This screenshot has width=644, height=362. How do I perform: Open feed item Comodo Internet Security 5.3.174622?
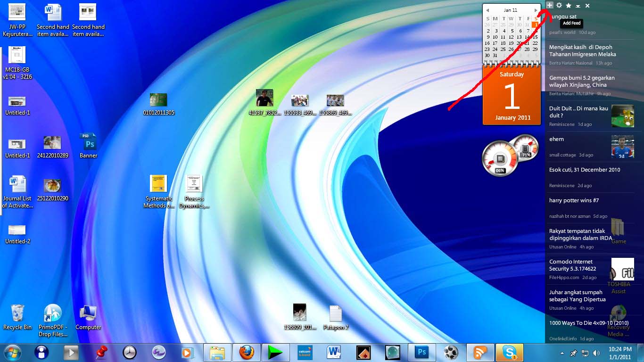pos(592,270)
